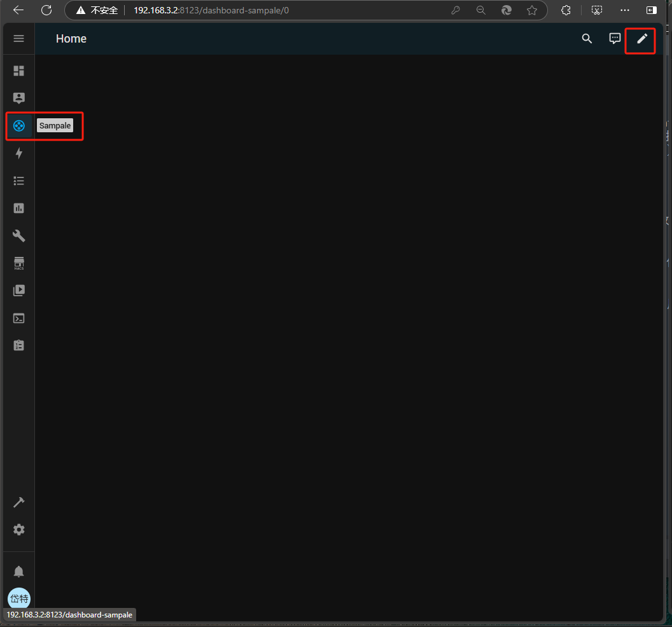Open the Assist chat bubble icon
The image size is (672, 627).
coord(615,39)
